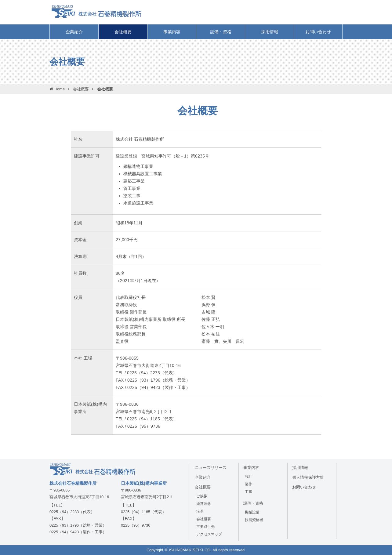The image size is (392, 555).
Task: Click the 設備・資格 footer heading link
Action: pyautogui.click(x=253, y=503)
